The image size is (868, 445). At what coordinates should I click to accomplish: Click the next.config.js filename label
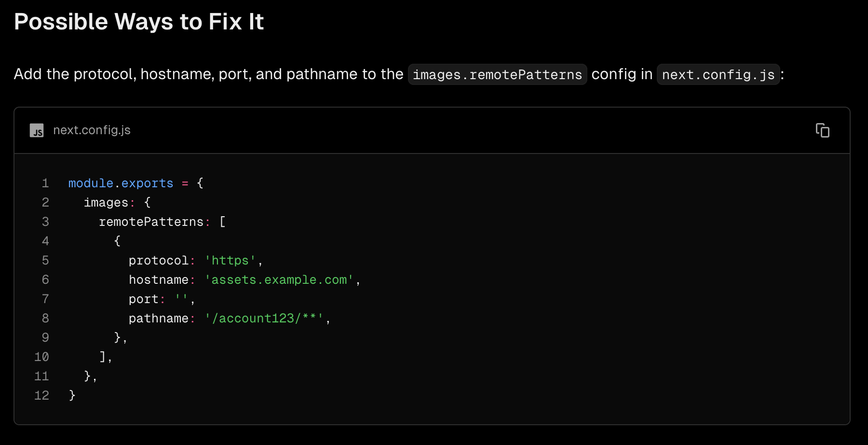pos(92,130)
